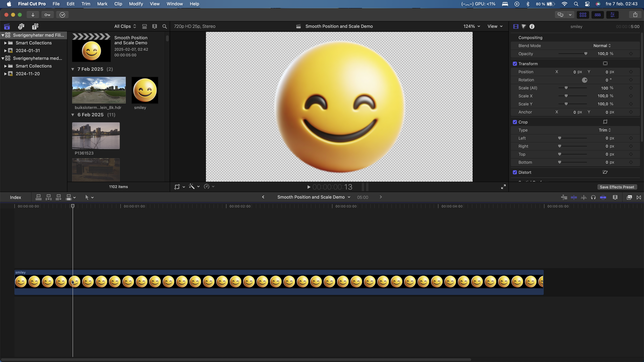644x362 pixels.
Task: Open the Photos and Audio sidebar
Action: (x=21, y=26)
